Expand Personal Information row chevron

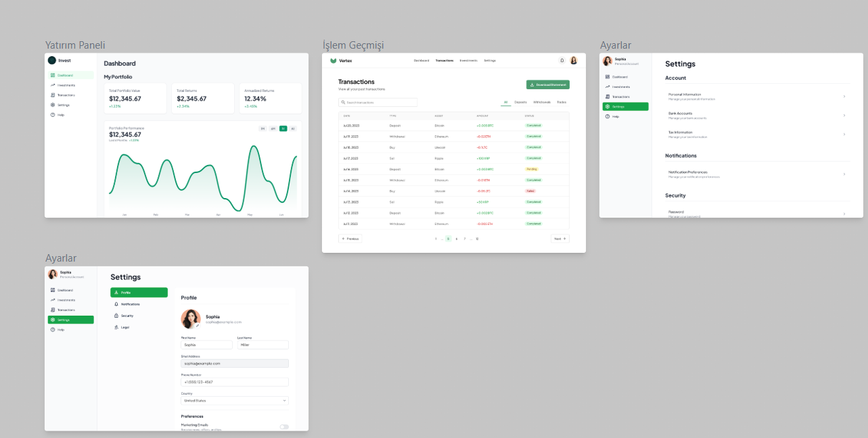pyautogui.click(x=844, y=97)
